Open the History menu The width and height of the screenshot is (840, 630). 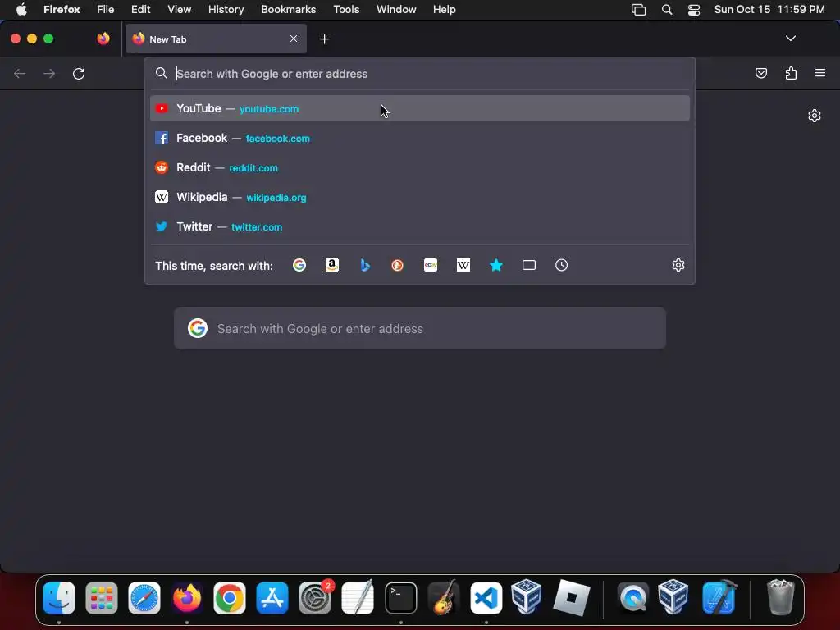(226, 10)
